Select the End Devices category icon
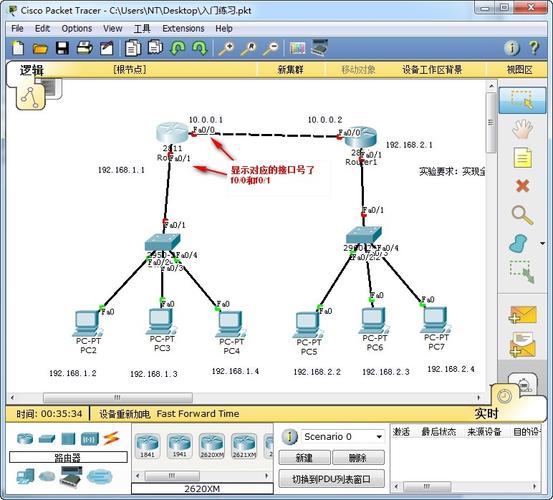This screenshot has width=553, height=500. (25, 476)
